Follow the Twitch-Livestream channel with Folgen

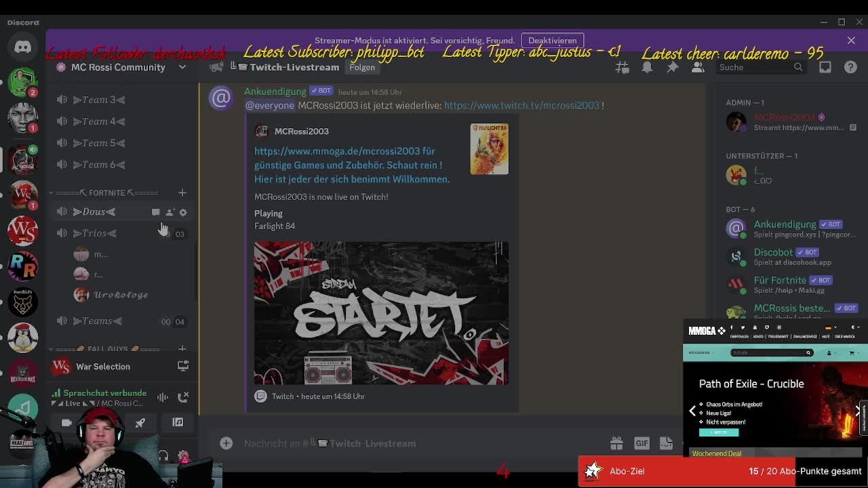(x=362, y=67)
